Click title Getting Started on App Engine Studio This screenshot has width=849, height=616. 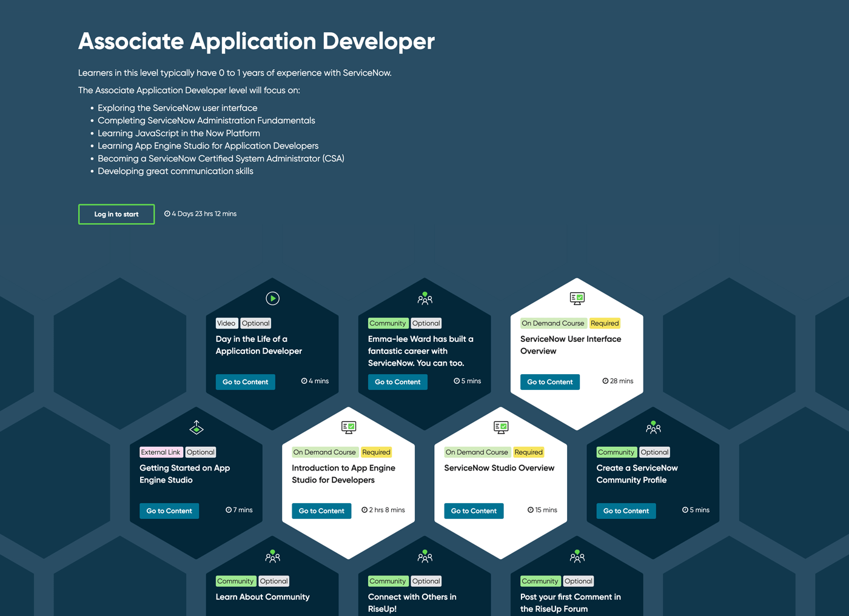[x=185, y=474]
